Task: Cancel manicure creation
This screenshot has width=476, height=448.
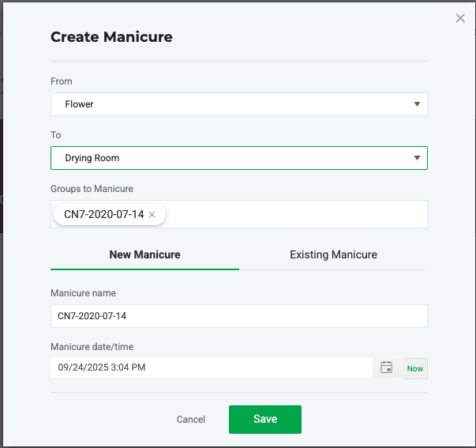Action: [x=191, y=420]
